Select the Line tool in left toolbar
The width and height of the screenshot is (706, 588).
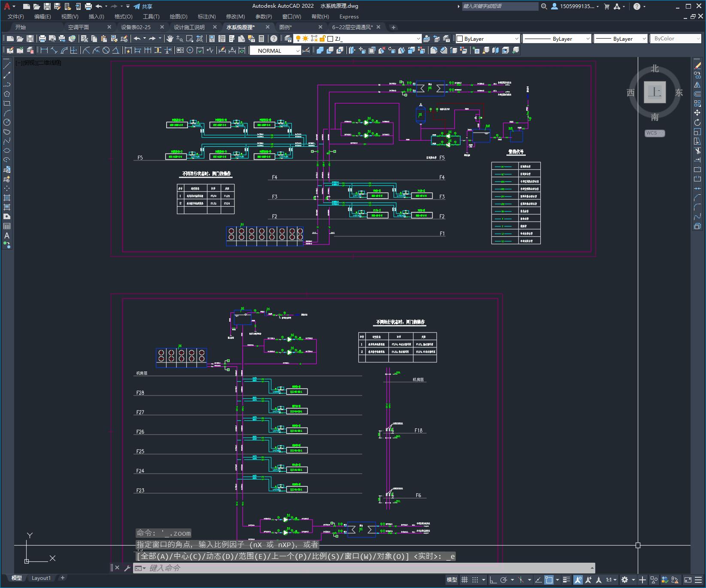7,66
